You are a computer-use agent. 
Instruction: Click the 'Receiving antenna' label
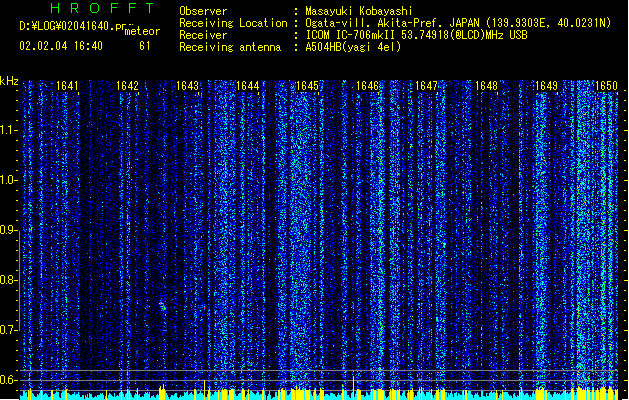pyautogui.click(x=230, y=47)
